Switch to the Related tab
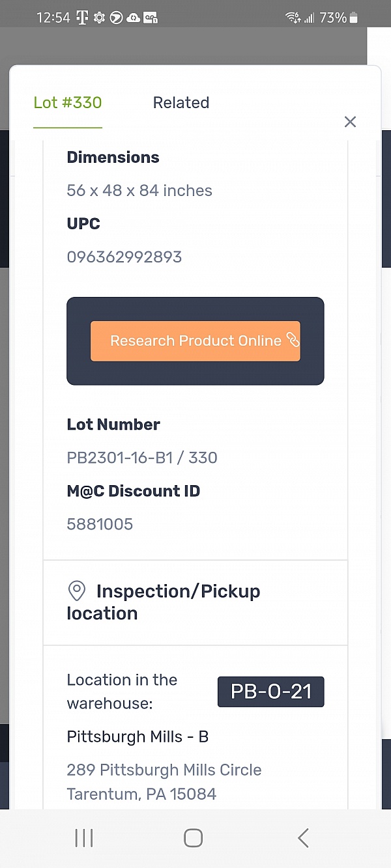Viewport: 391px width, 868px height. click(181, 102)
